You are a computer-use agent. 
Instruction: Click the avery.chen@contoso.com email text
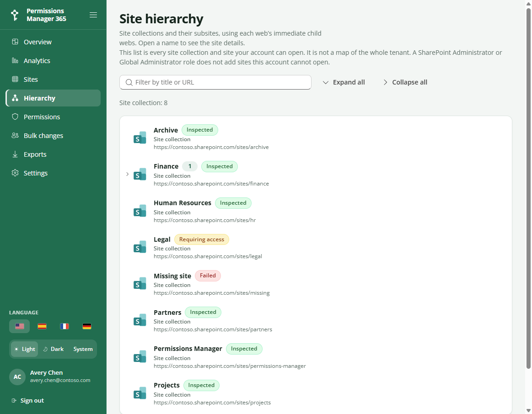coord(60,381)
